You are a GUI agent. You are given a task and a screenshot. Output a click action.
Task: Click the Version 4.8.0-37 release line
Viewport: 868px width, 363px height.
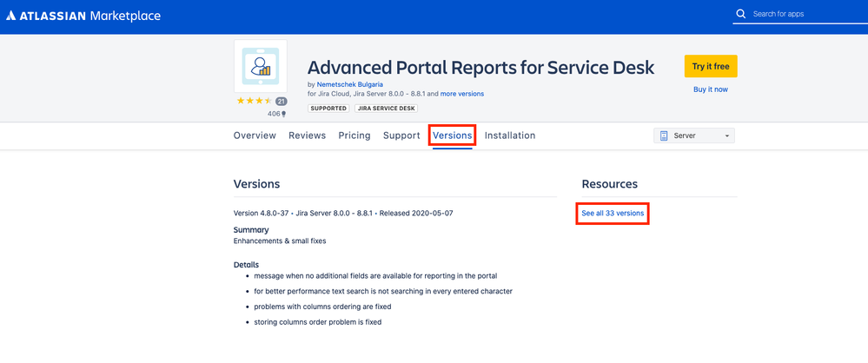(x=343, y=213)
